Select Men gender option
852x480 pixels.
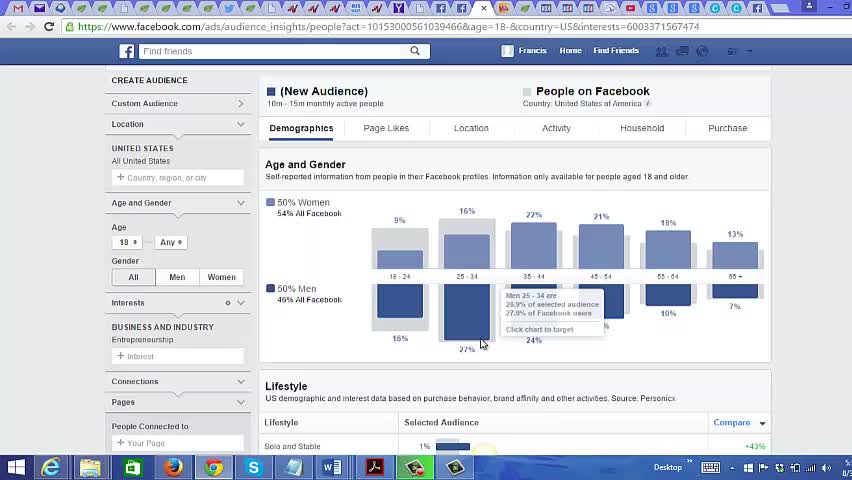pyautogui.click(x=177, y=277)
